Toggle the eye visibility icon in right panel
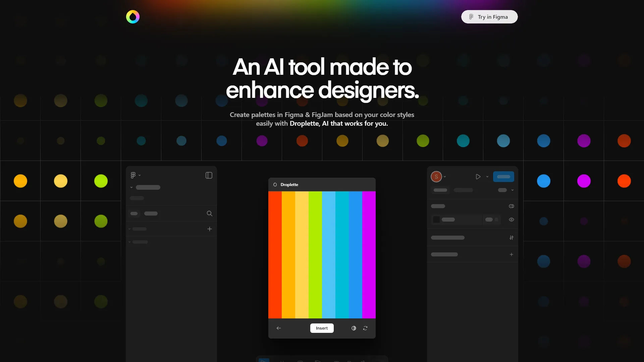Image resolution: width=644 pixels, height=362 pixels. click(x=511, y=220)
